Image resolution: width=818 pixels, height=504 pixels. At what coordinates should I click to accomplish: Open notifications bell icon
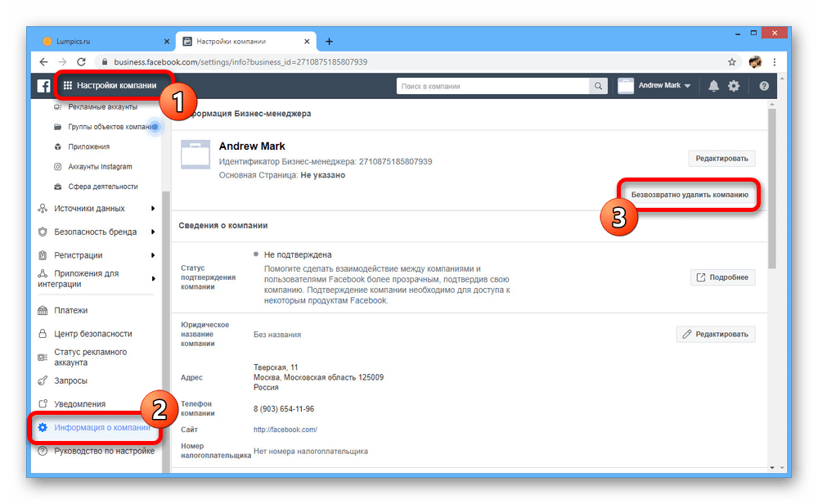tap(713, 86)
